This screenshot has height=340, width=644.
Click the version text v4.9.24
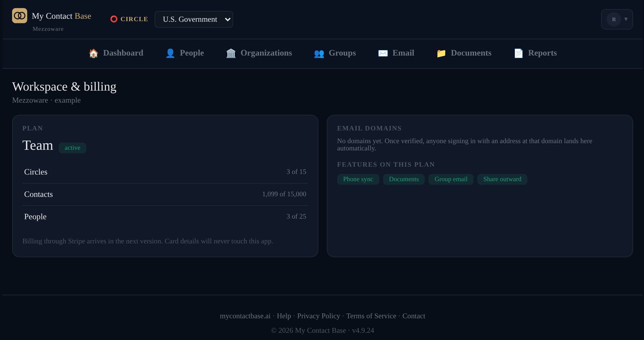point(363,330)
